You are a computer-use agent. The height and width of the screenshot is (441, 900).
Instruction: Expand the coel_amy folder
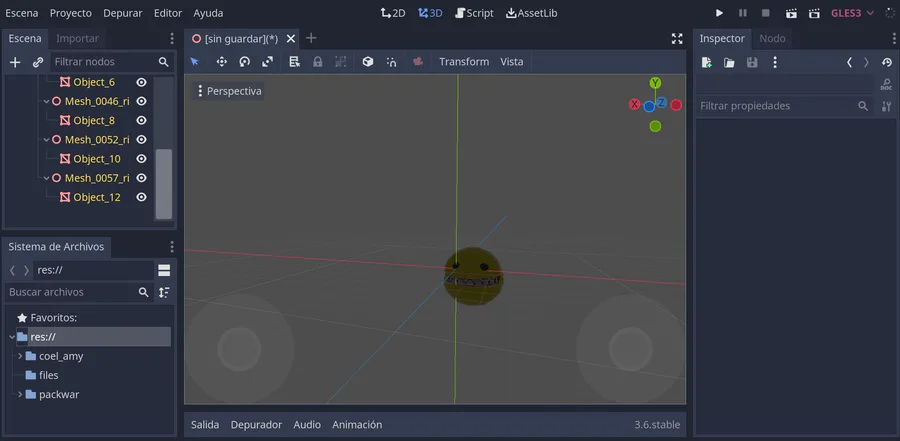tap(20, 356)
